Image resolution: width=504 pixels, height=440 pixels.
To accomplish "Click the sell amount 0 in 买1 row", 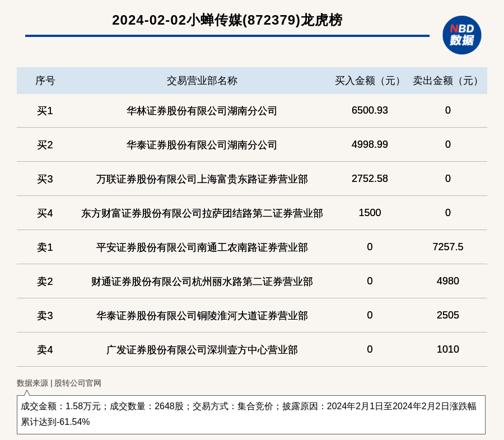I will [448, 110].
